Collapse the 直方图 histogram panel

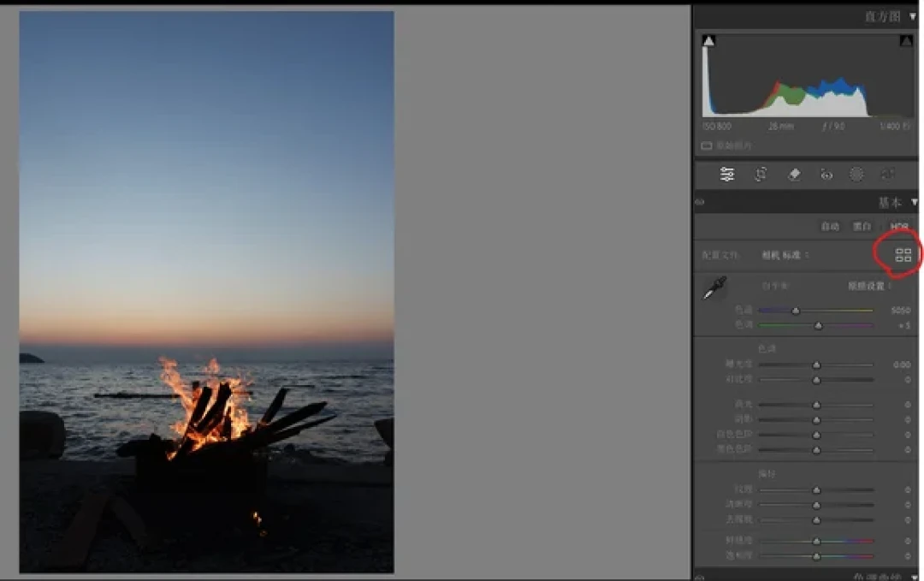pyautogui.click(x=913, y=16)
